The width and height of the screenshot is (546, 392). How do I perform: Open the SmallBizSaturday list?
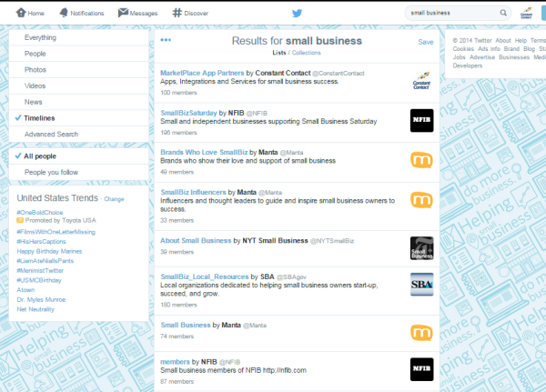point(188,113)
